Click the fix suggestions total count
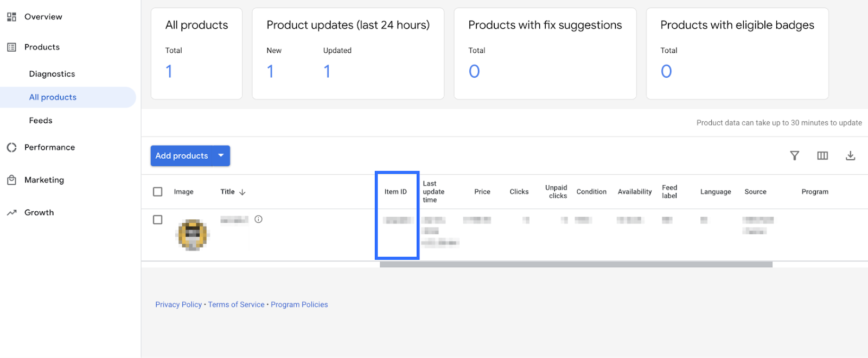 click(474, 71)
